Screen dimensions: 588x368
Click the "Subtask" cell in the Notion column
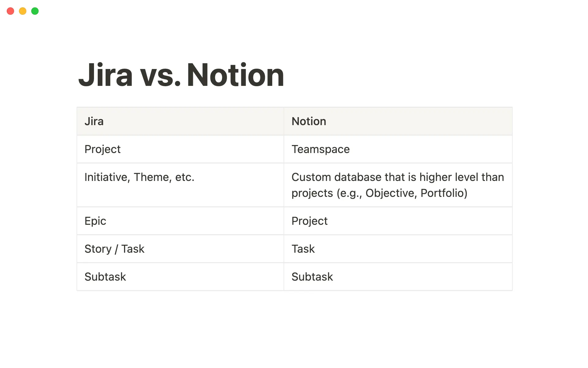(x=398, y=277)
